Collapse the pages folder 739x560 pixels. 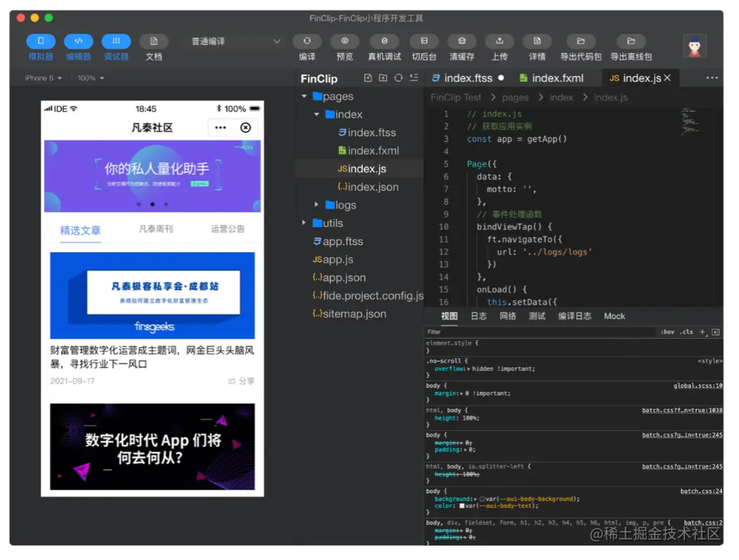305,96
